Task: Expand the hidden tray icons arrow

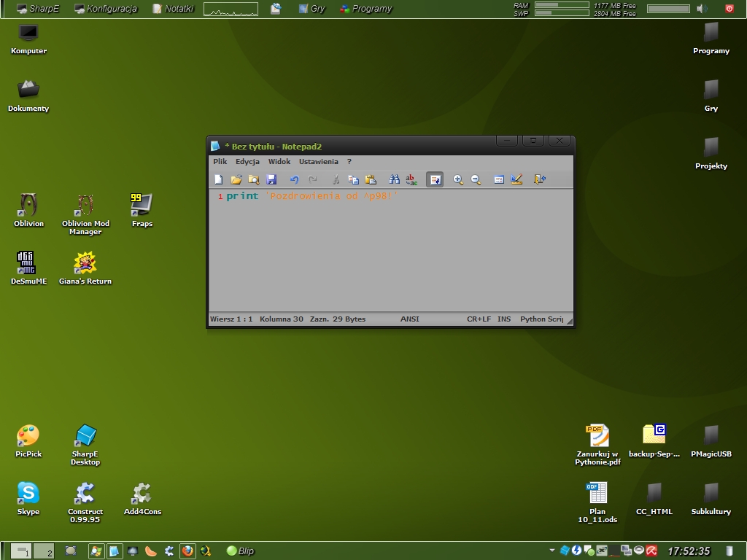Action: pos(551,551)
